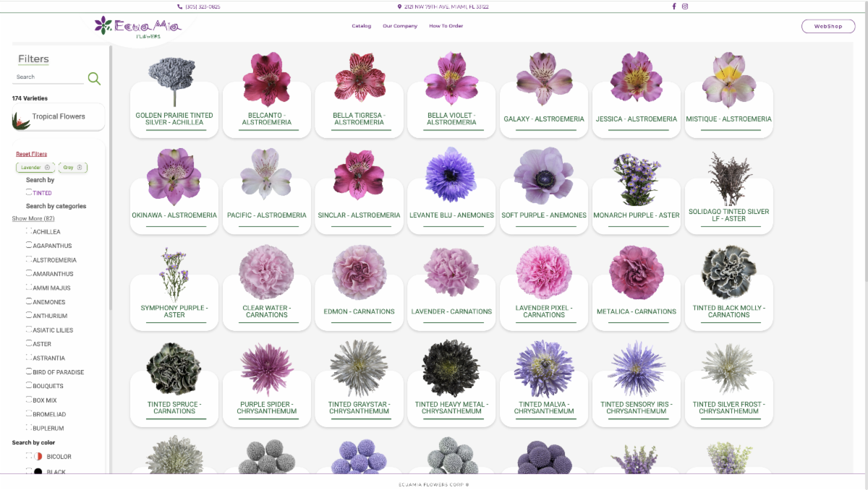
Task: Open the Tropical Flowers category card
Action: click(58, 117)
